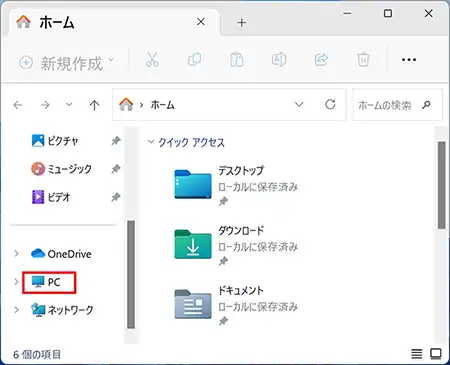
Task: Unpin ビデオ via its pin icon
Action: [116, 197]
